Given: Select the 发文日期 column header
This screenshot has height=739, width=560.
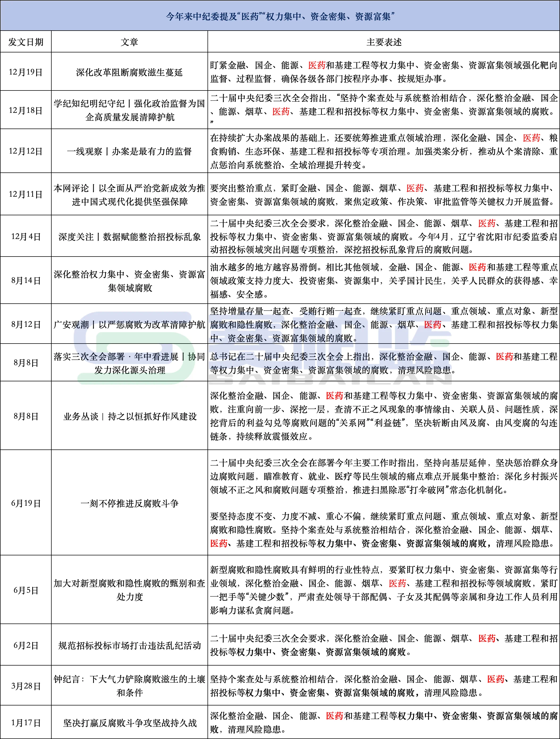Looking at the screenshot, I should [26, 42].
